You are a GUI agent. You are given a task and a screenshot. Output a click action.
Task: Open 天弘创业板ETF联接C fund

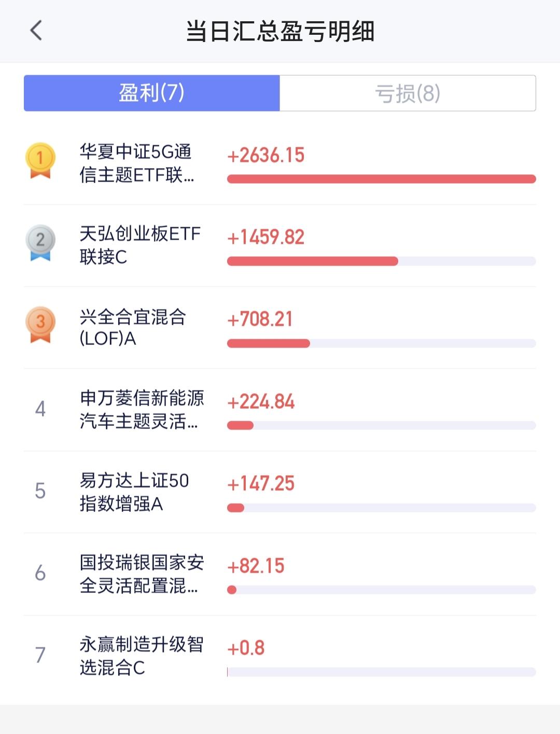[x=139, y=245]
